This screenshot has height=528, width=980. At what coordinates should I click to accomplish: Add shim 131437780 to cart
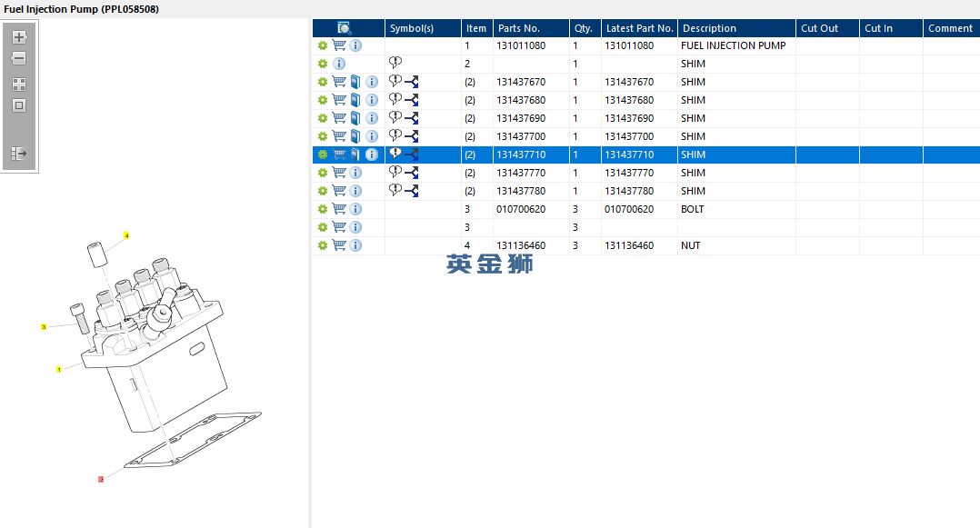339,191
